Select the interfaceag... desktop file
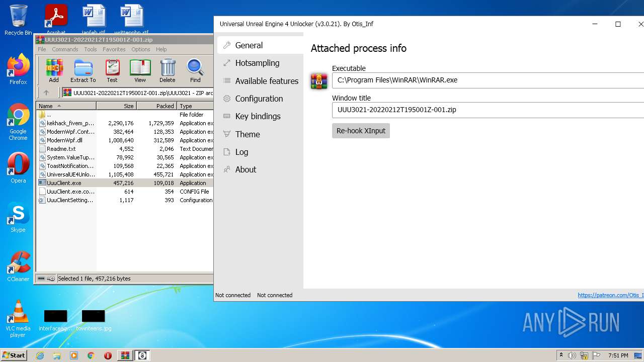The image size is (644, 362). [55, 320]
